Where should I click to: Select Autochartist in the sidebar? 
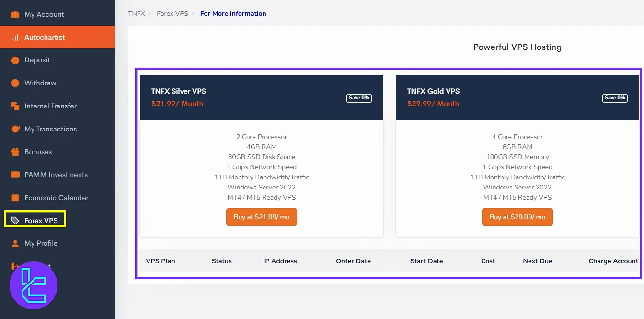point(57,37)
